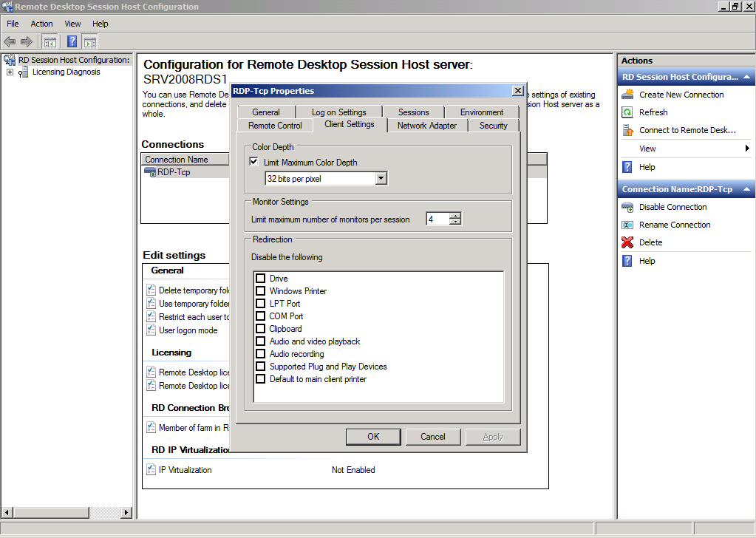This screenshot has width=756, height=538.
Task: Click the left pane scroll right arrow
Action: [x=126, y=512]
